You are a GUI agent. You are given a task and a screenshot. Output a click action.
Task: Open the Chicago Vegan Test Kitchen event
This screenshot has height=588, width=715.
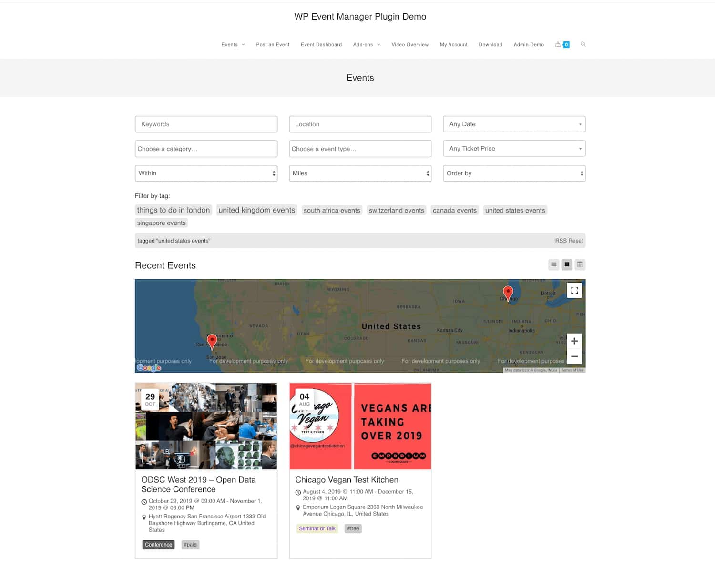tap(347, 479)
